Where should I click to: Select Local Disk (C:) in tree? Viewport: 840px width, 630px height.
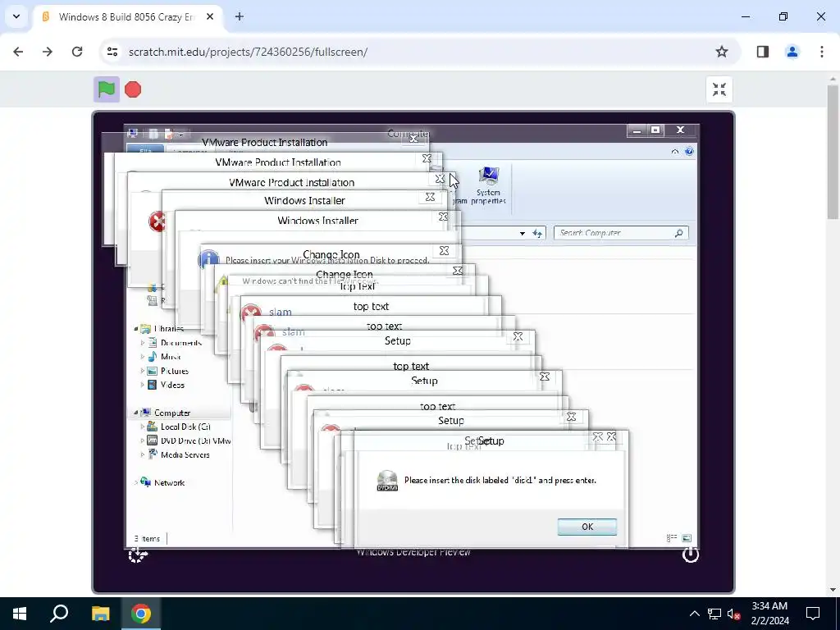180,427
